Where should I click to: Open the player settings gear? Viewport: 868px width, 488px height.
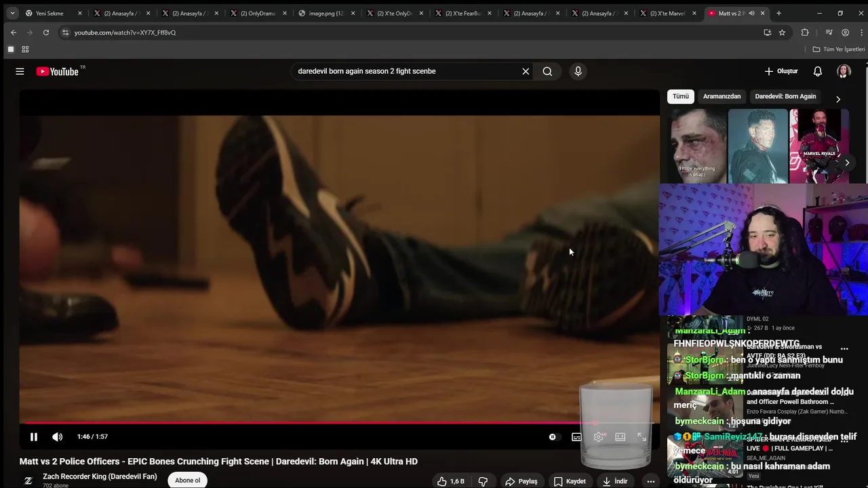(x=598, y=437)
